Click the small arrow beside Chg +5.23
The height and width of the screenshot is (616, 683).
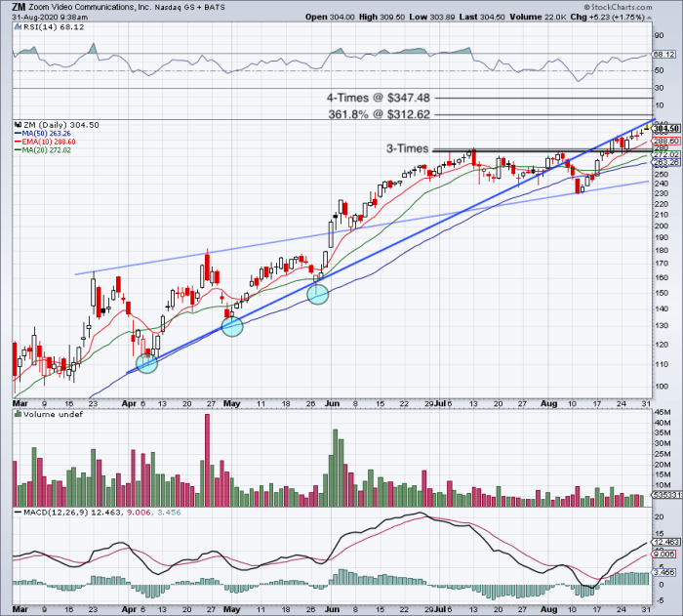click(650, 18)
